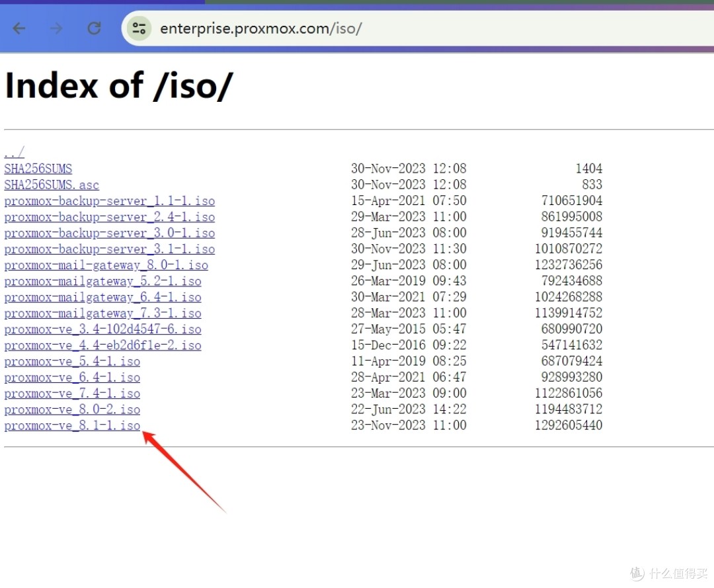Click the file size 792434688
Image resolution: width=714 pixels, height=588 pixels.
pos(571,281)
